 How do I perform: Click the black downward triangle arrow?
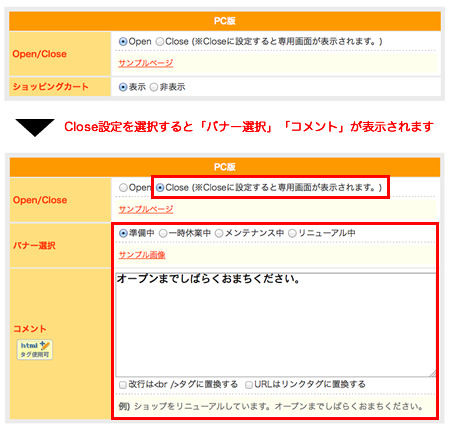pyautogui.click(x=35, y=127)
